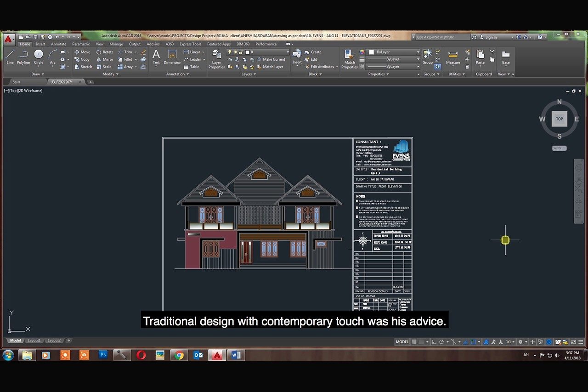Open Photoshop from the taskbar
This screenshot has height=392, width=588.
(x=103, y=355)
